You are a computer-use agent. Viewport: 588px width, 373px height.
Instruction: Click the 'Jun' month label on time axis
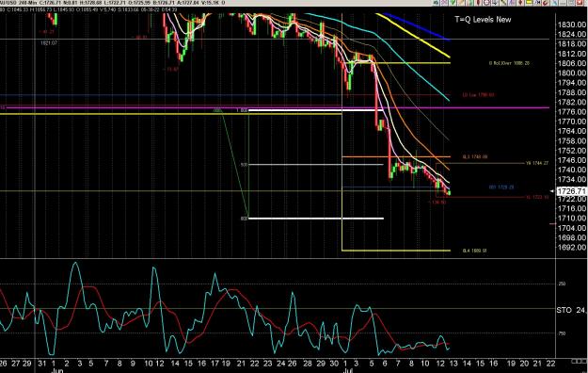(x=56, y=371)
